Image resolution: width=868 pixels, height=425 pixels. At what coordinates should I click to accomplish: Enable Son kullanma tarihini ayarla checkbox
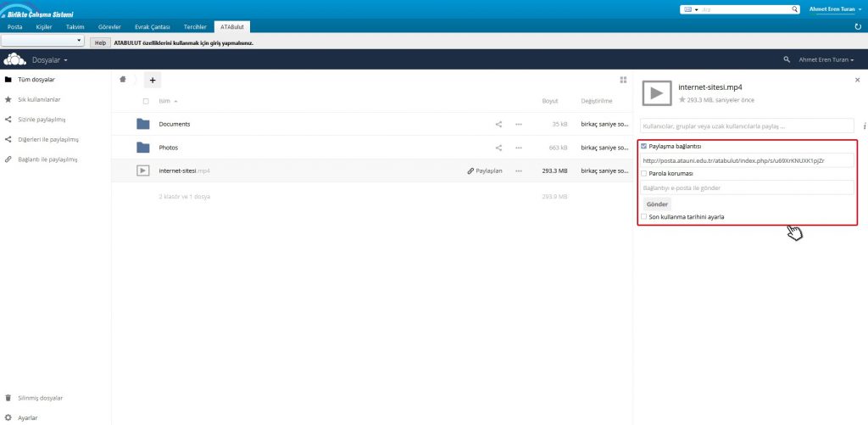coord(644,216)
